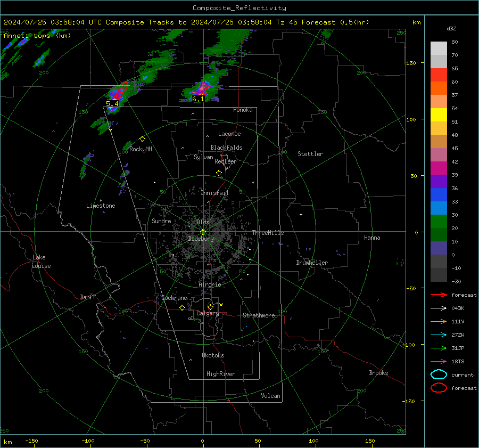The width and height of the screenshot is (479, 448).
Task: Click the Lacombe city label
Action: coord(229,134)
